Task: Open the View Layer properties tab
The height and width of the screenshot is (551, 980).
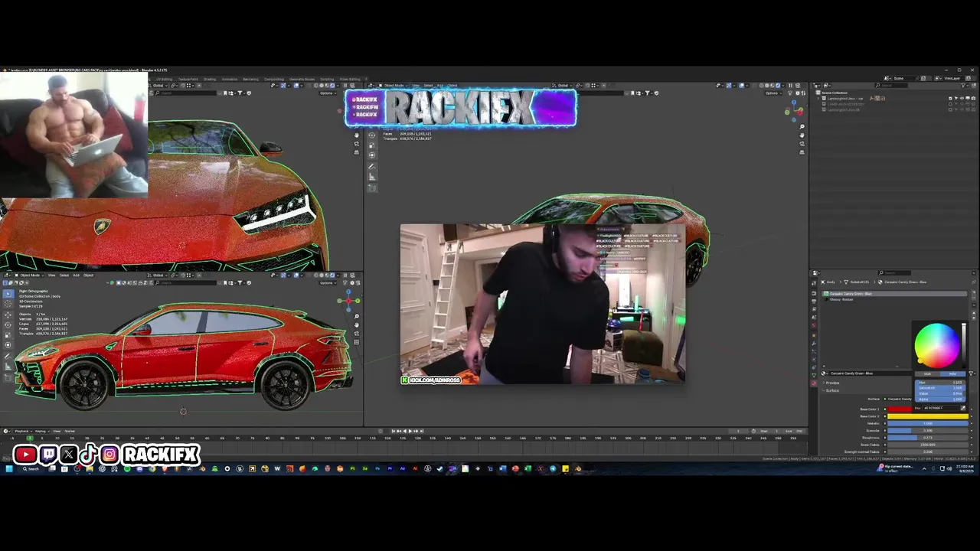Action: 814,309
